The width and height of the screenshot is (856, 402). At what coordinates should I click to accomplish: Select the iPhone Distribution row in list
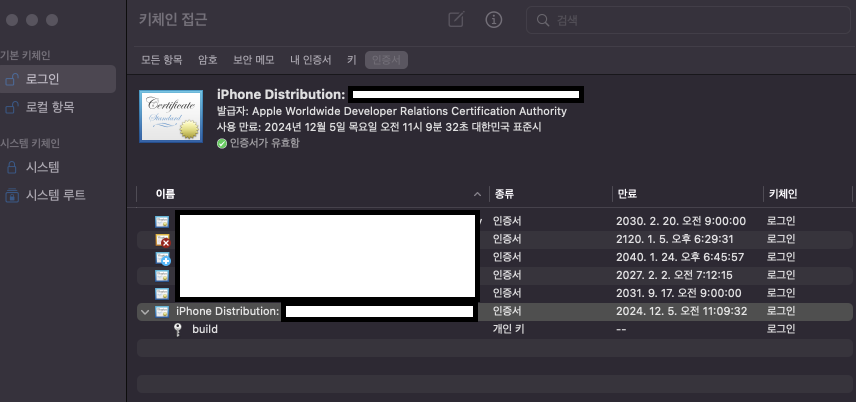494,311
